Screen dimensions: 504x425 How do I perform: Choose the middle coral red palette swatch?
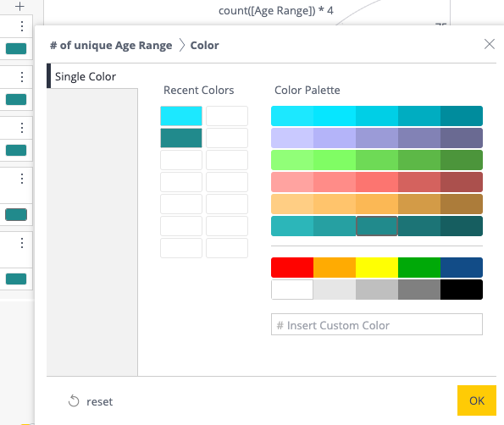[377, 182]
